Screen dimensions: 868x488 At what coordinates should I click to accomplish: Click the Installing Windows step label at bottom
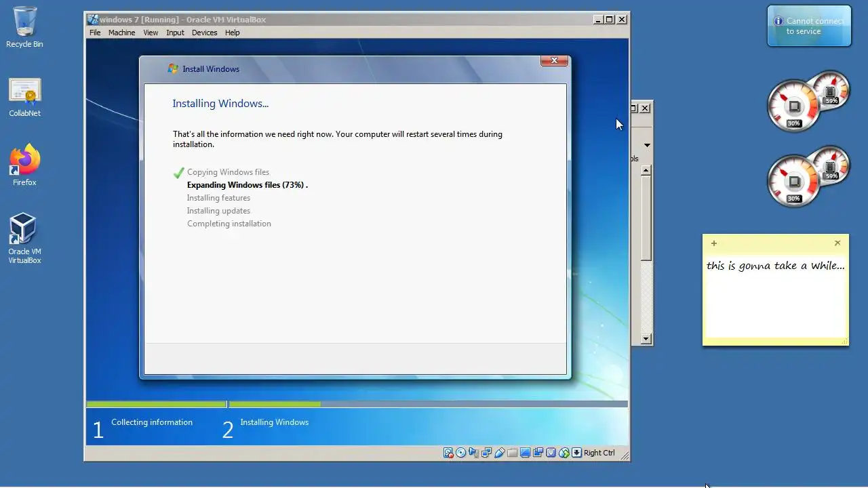pos(274,422)
